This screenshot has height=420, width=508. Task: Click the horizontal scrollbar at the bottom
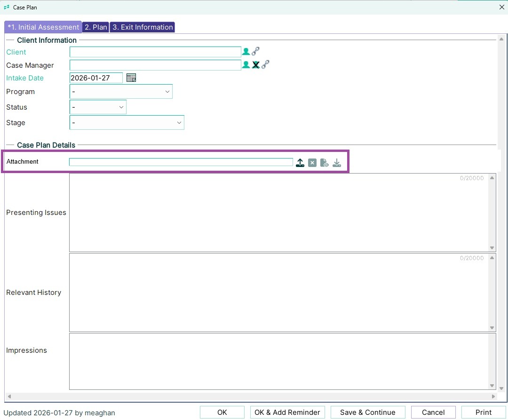249,396
